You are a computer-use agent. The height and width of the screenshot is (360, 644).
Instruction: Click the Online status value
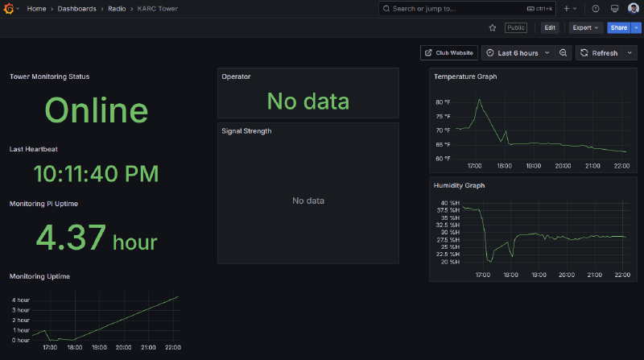[96, 110]
